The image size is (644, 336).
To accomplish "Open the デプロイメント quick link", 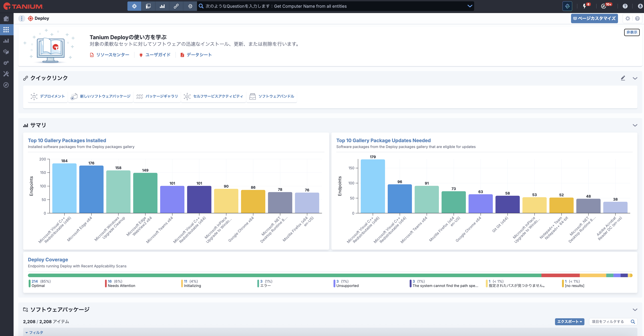I will click(x=48, y=97).
